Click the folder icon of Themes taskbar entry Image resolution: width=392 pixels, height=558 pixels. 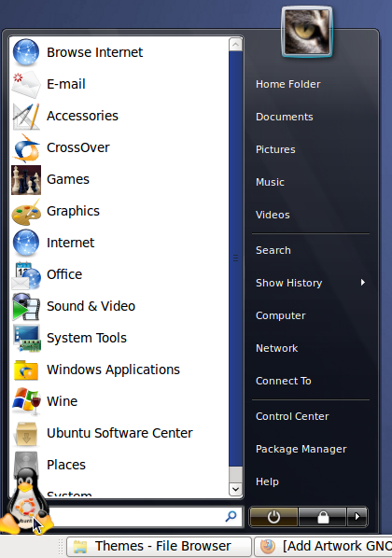coord(80,546)
